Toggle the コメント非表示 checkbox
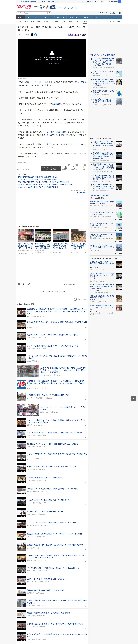Screen dimensions: 138x644 (x=75, y=299)
